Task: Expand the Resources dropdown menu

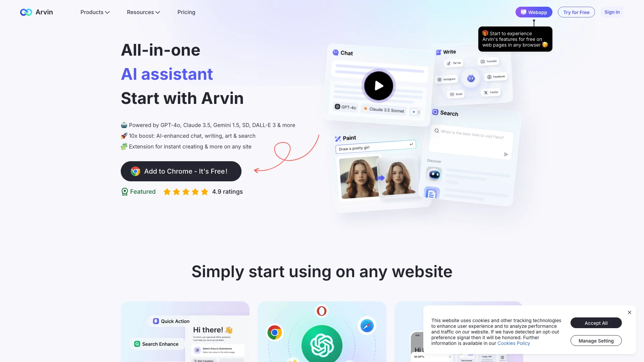Action: [x=143, y=12]
